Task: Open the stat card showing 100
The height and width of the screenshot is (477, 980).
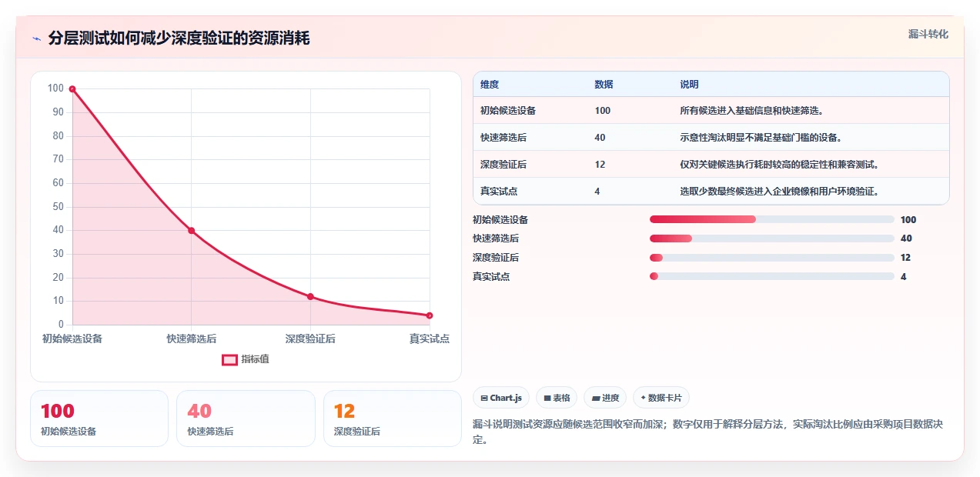Action: tap(99, 419)
